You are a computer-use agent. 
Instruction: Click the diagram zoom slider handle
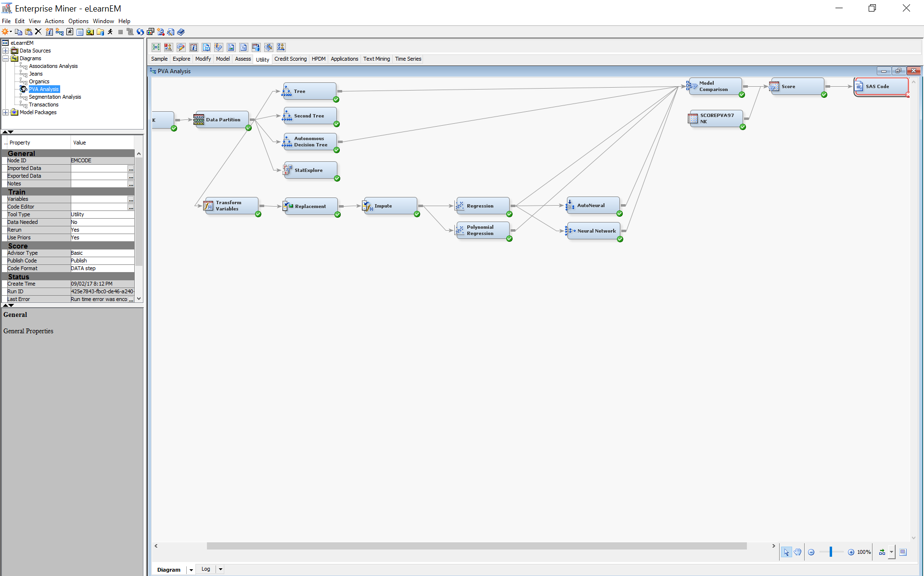[x=831, y=552]
